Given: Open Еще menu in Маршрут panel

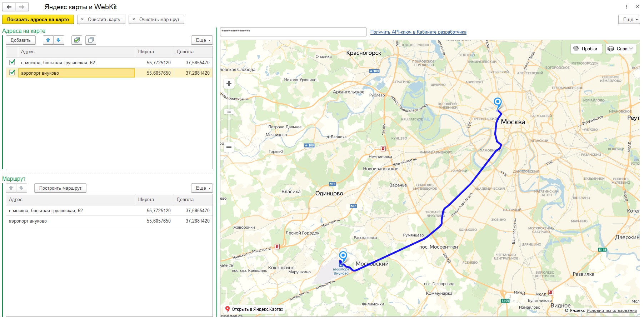Looking at the screenshot, I should click(x=202, y=188).
